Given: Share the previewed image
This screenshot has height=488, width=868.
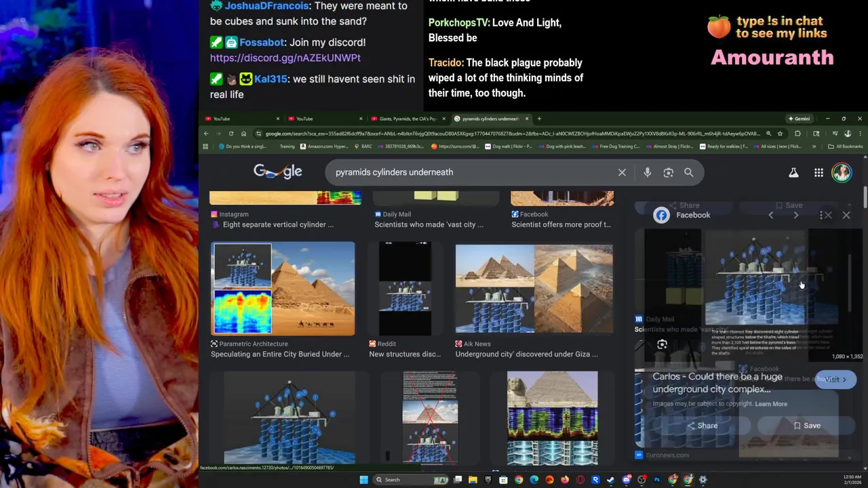Looking at the screenshot, I should (702, 426).
